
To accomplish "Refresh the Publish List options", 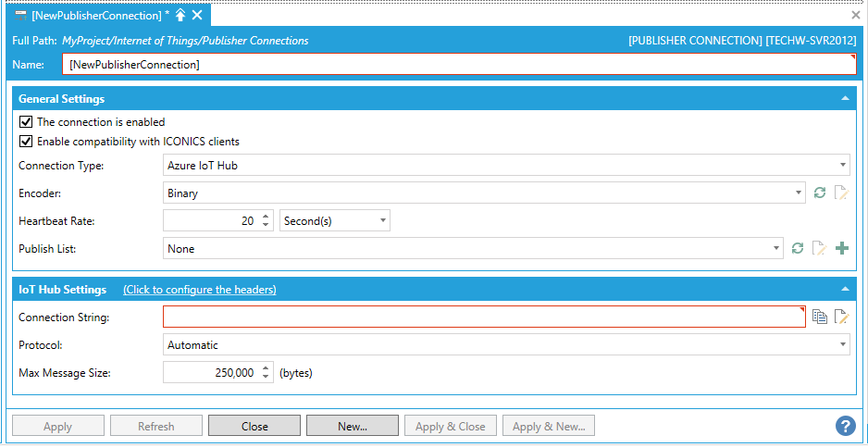I will [797, 248].
